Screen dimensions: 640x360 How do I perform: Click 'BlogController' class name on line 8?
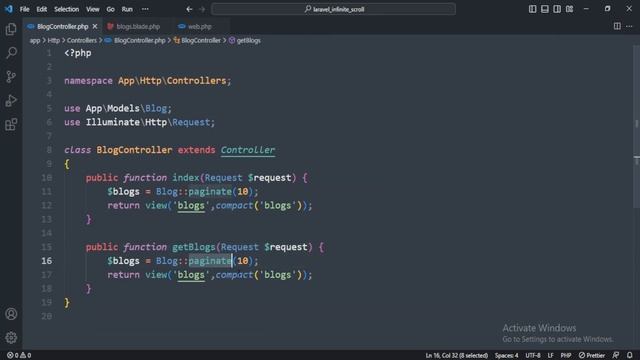[x=134, y=150]
